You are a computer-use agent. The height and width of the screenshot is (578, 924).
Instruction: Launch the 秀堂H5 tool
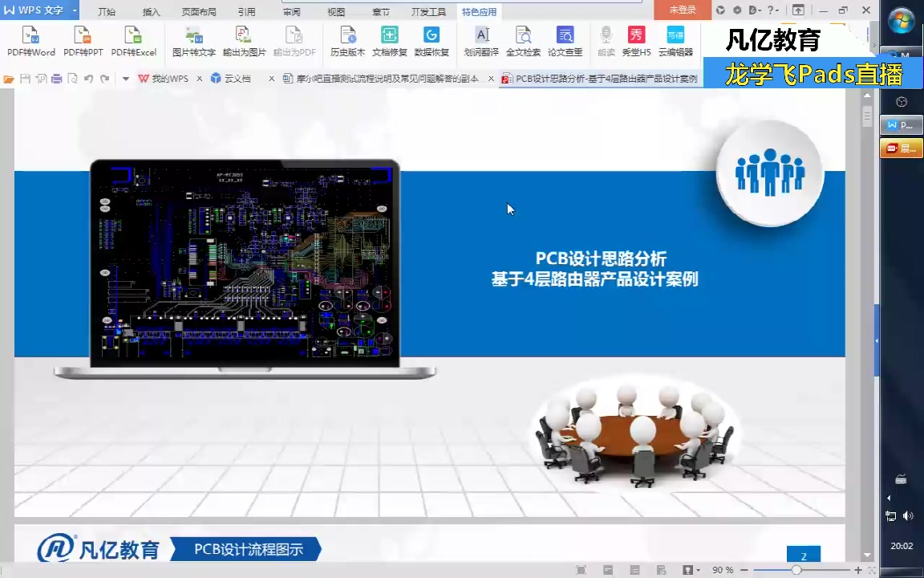(x=635, y=40)
